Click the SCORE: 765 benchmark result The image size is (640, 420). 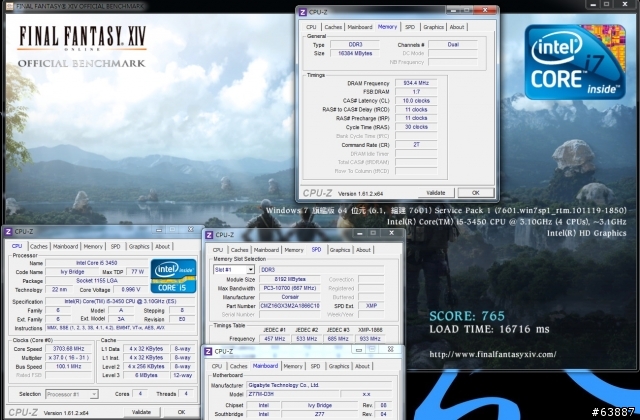pos(467,316)
